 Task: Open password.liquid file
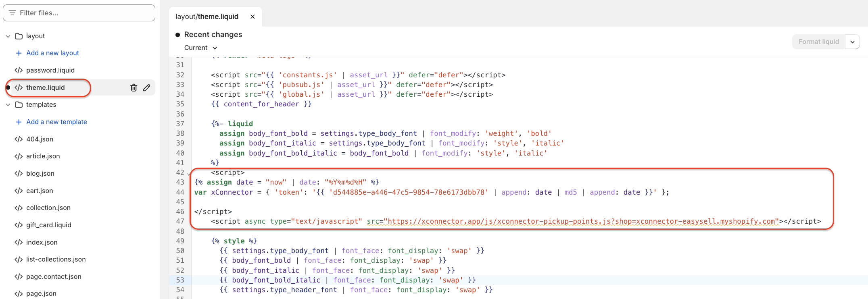point(50,70)
